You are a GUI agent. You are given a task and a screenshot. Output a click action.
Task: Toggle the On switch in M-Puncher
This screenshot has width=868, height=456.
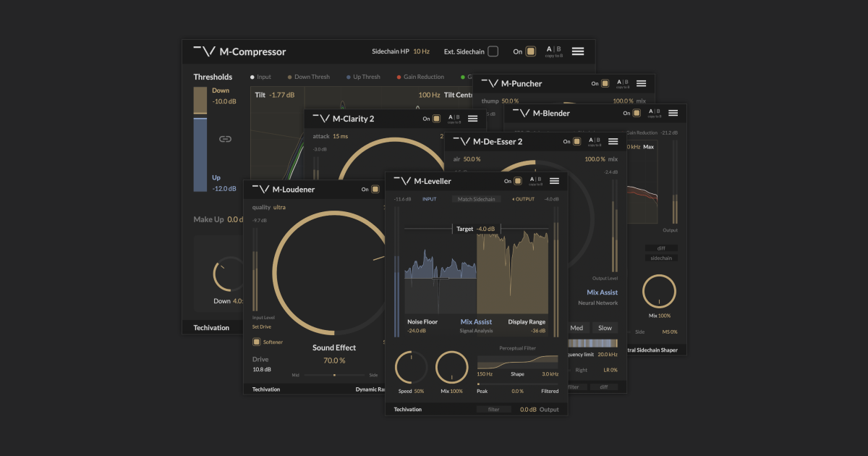[605, 83]
